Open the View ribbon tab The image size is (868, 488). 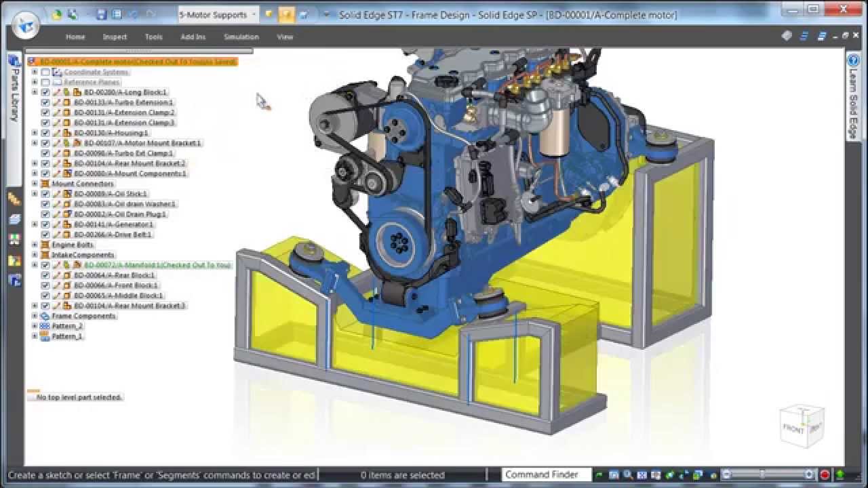(x=285, y=37)
